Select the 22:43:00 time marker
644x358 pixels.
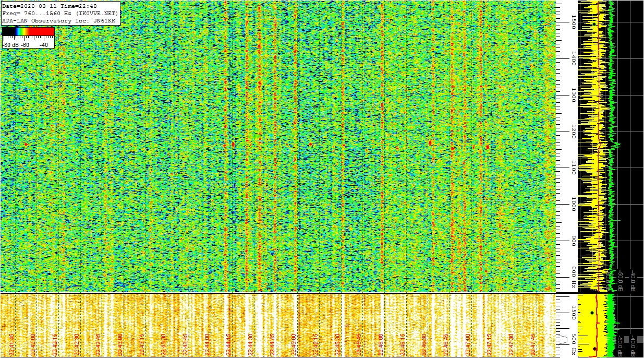120,344
